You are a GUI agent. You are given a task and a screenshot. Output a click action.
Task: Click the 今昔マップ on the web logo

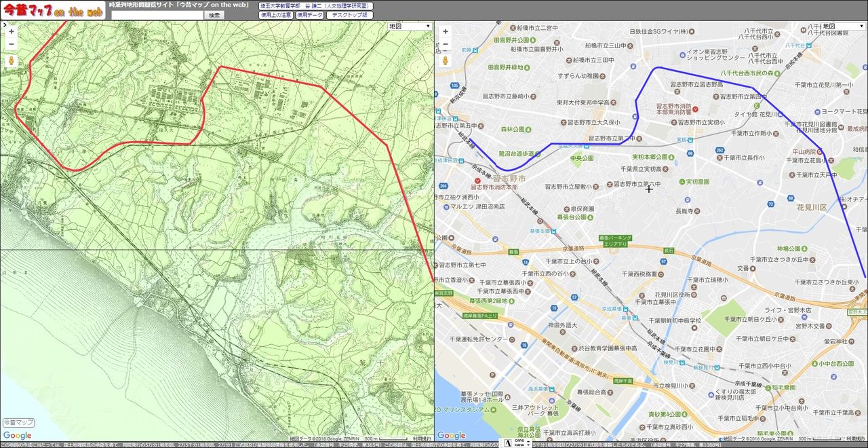click(52, 10)
